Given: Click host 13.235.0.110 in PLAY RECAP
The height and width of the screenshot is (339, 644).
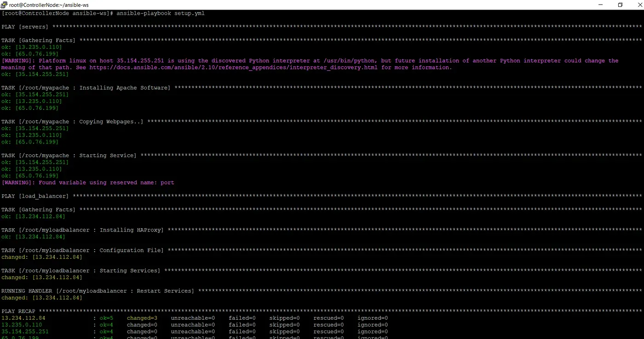Looking at the screenshot, I should coord(22,325).
